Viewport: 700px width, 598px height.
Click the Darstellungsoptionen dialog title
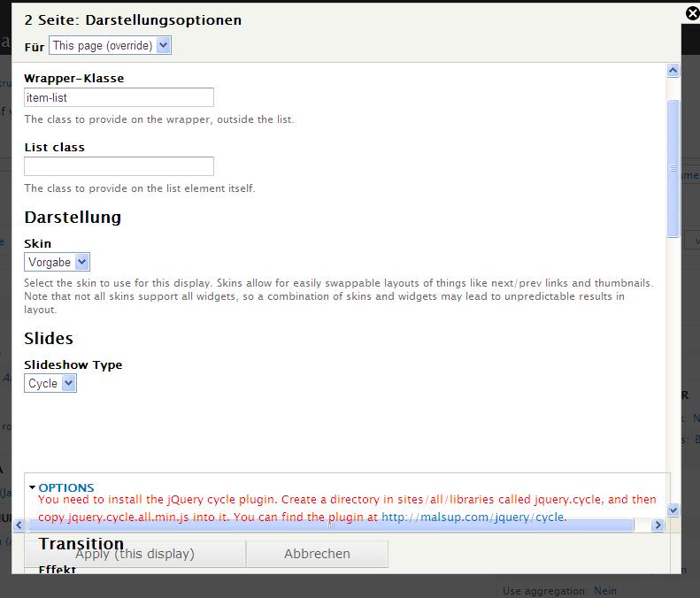click(133, 19)
